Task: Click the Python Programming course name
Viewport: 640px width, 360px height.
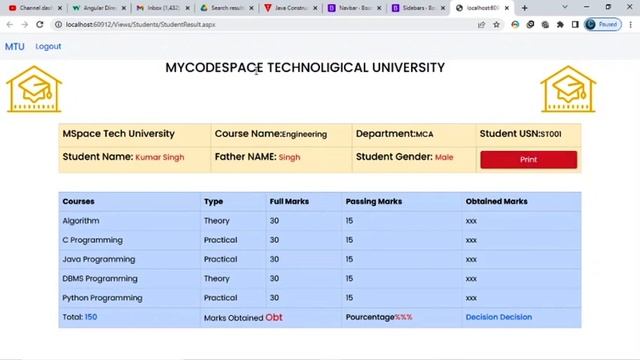Action: pyautogui.click(x=102, y=298)
